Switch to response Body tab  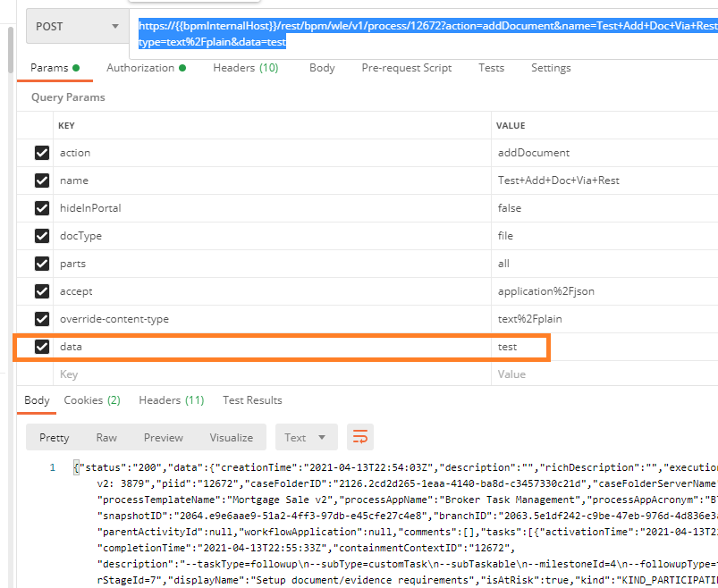coord(37,400)
